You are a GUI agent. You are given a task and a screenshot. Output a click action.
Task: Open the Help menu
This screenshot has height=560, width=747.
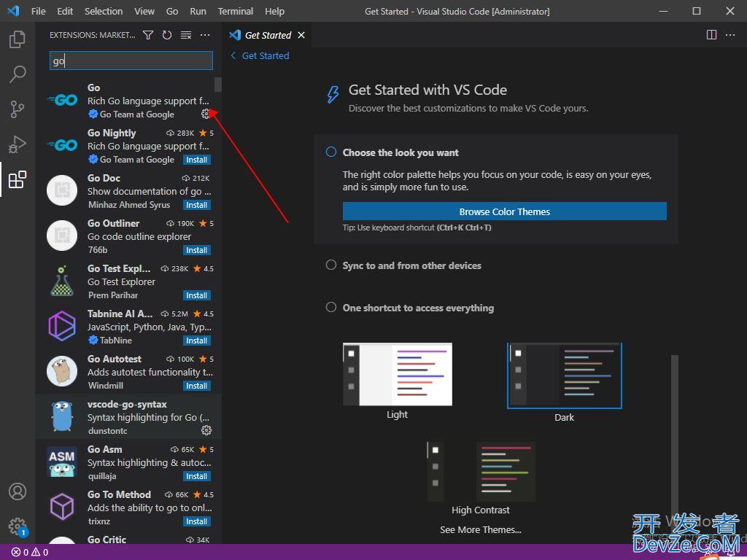click(x=275, y=11)
